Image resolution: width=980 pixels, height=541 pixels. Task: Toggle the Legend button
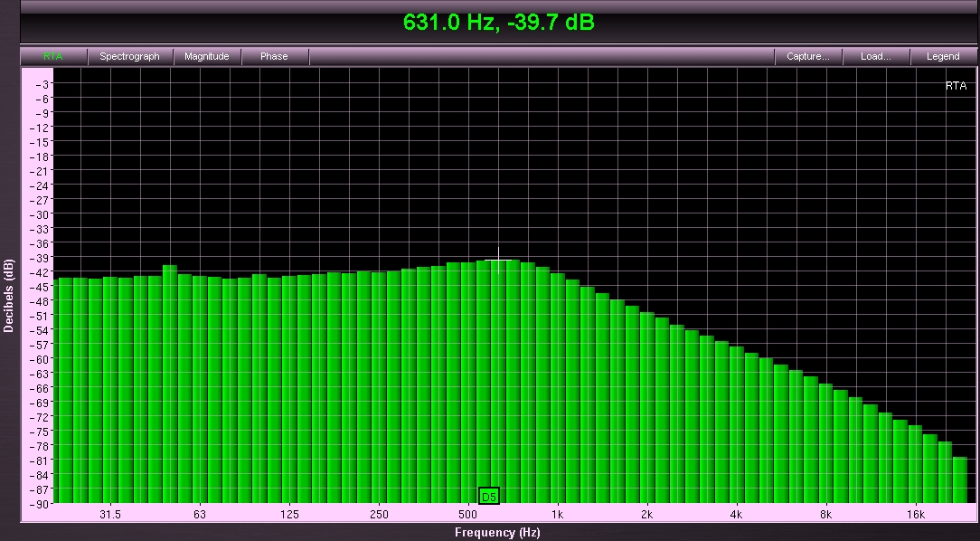(x=943, y=56)
